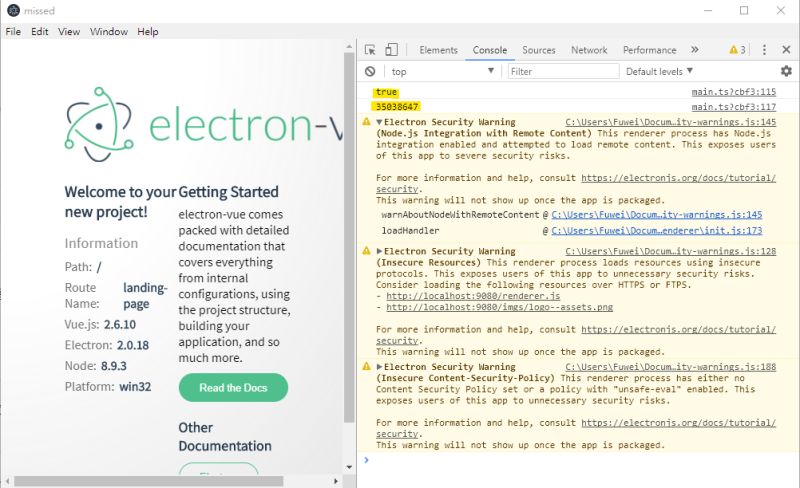The height and width of the screenshot is (488, 800).
Task: Click the Platform value 'win32'
Action: (135, 387)
